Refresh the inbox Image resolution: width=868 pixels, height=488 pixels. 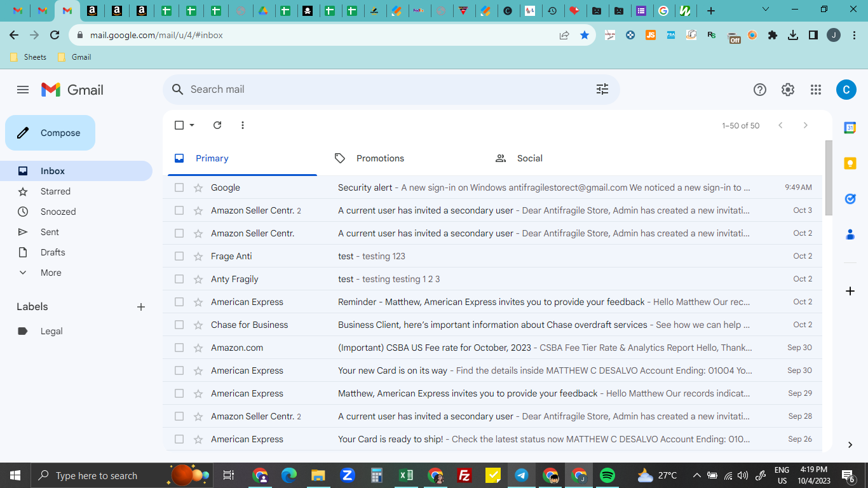point(217,125)
